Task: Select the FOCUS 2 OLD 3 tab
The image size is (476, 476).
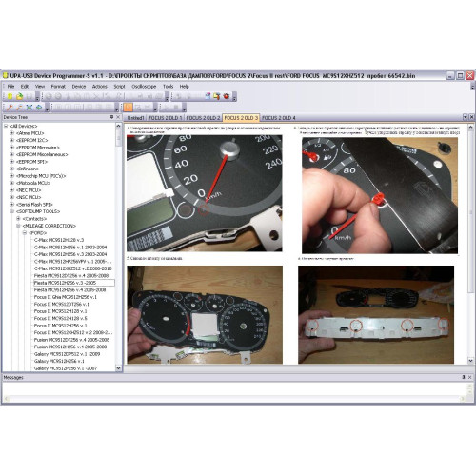Action: click(241, 118)
